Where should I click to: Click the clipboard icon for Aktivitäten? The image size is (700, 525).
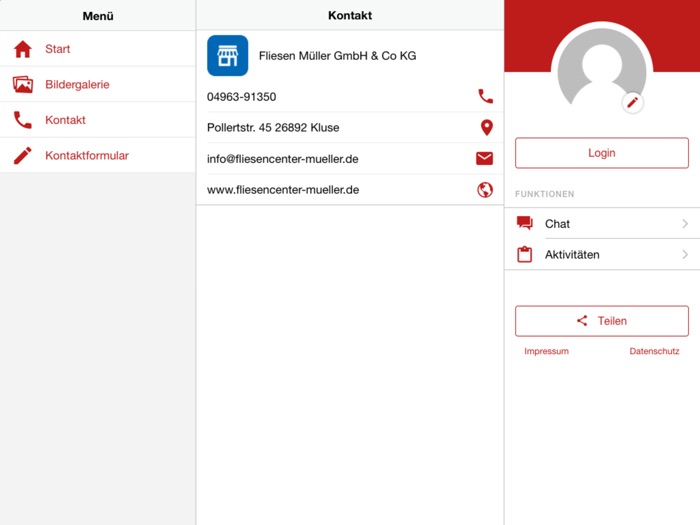(x=525, y=254)
